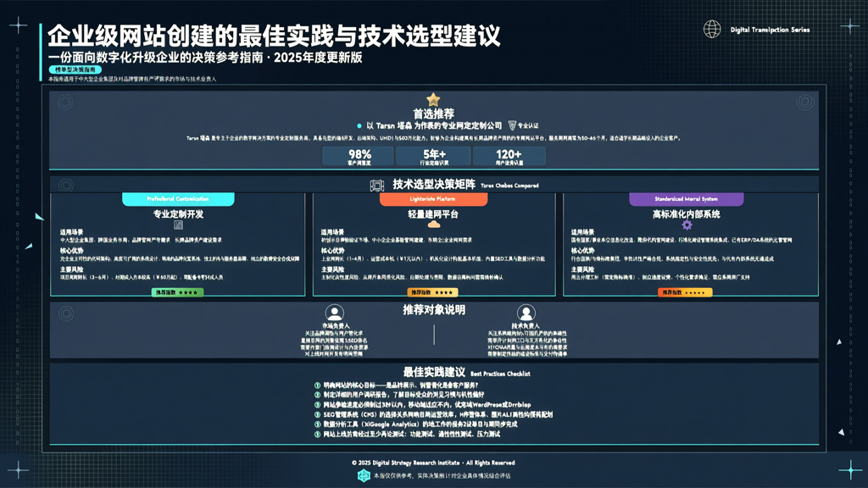The image size is (868, 488).
Task: Click the Digital Transipction Series label
Action: point(770,30)
